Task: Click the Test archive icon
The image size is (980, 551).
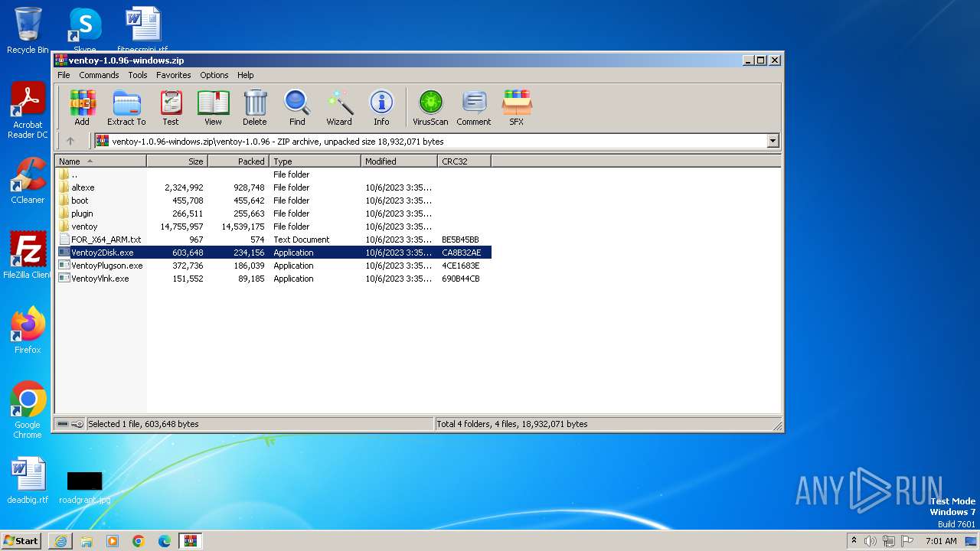Action: [171, 107]
